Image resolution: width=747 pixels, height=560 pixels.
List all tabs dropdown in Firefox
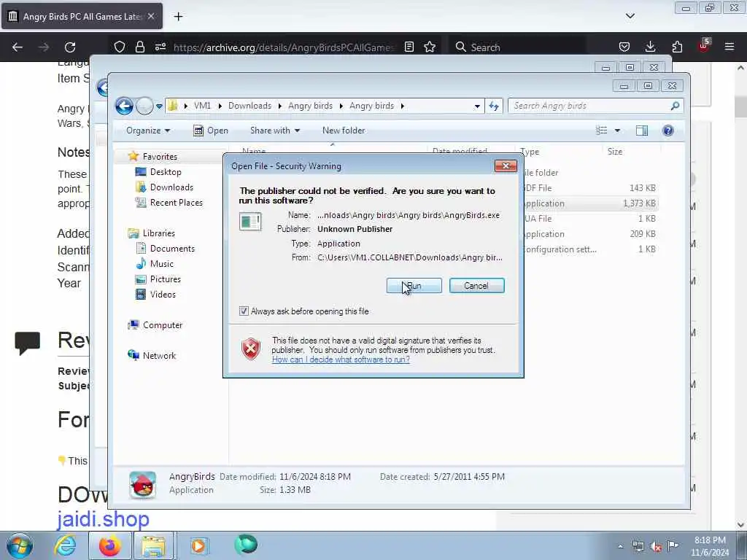(630, 16)
